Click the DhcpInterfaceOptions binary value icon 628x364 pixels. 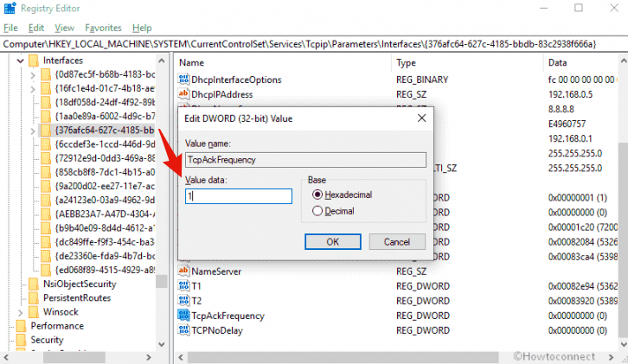[x=183, y=80]
